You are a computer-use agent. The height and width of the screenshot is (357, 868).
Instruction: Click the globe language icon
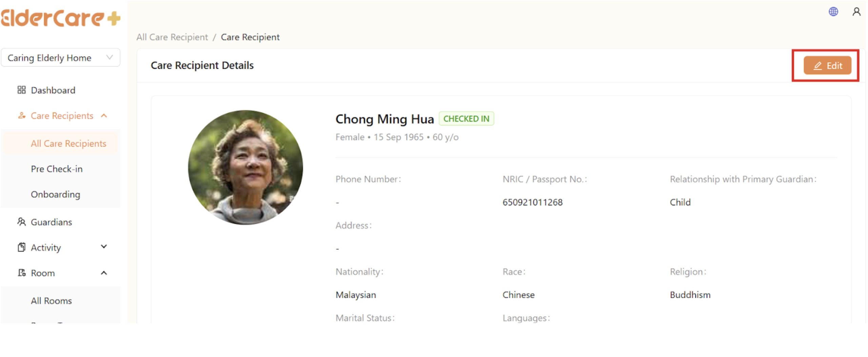(833, 12)
